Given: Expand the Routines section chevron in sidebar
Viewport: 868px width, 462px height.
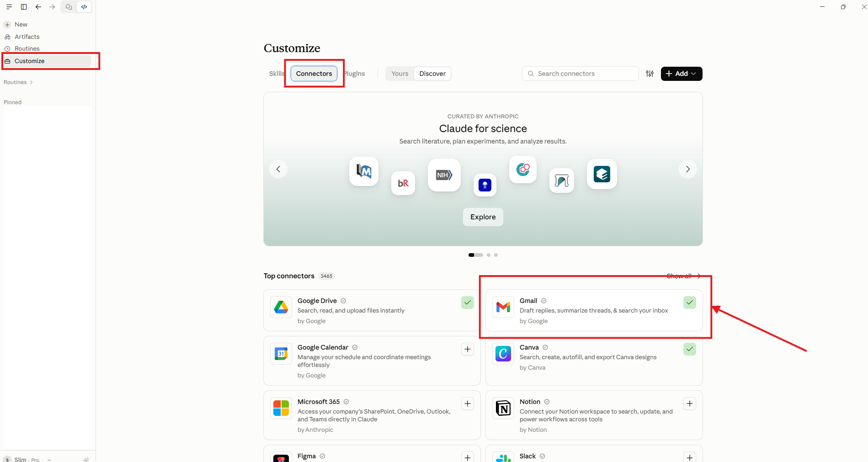Looking at the screenshot, I should tap(31, 82).
